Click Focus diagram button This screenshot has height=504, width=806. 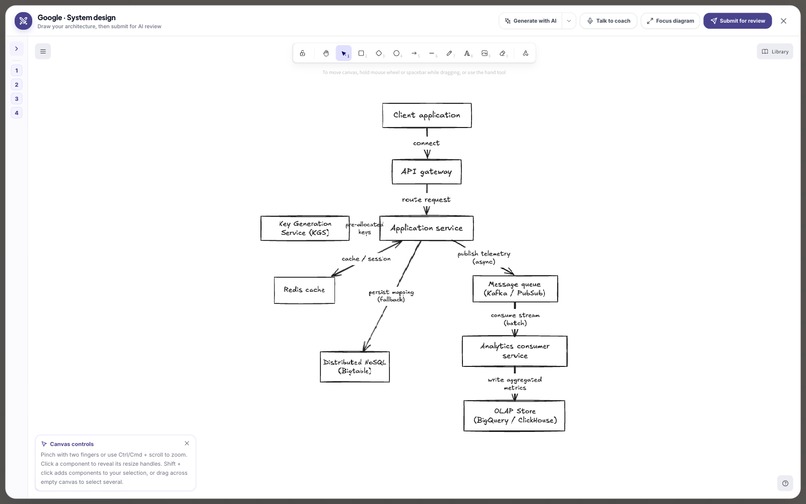tap(670, 21)
